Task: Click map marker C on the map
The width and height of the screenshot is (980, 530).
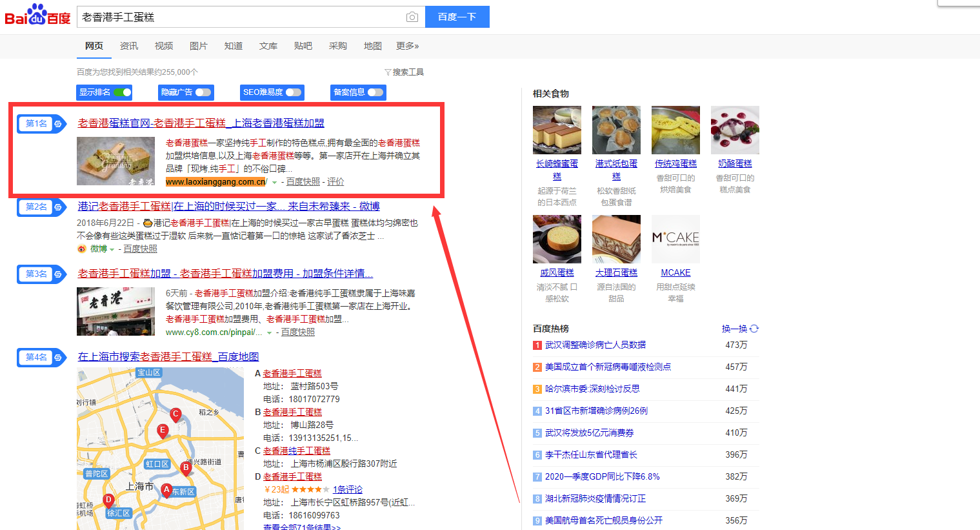Action: coord(175,415)
